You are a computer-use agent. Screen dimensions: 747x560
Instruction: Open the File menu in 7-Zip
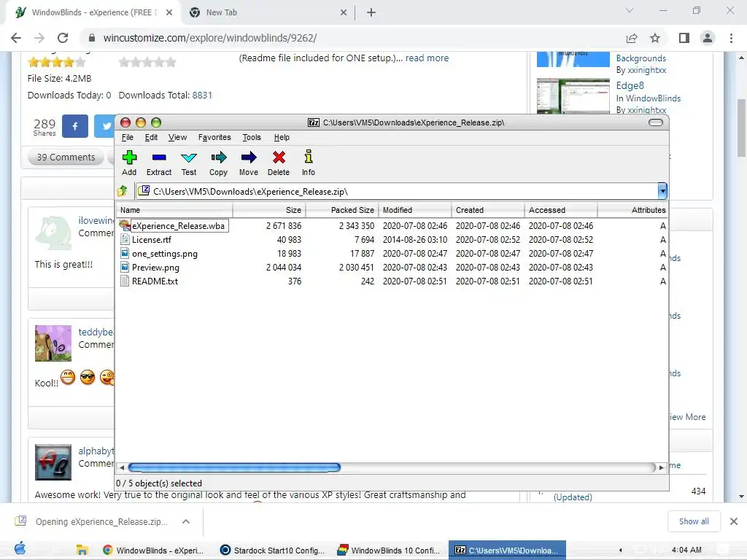(x=127, y=137)
